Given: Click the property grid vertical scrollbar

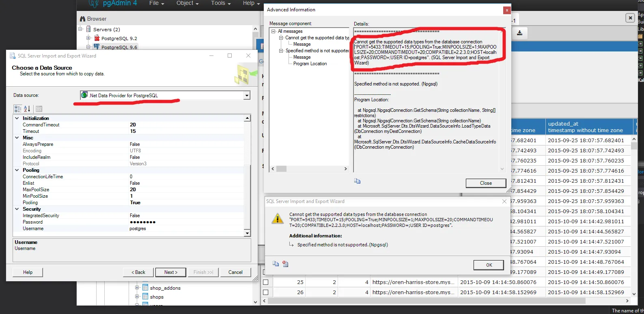Looking at the screenshot, I should (247, 175).
